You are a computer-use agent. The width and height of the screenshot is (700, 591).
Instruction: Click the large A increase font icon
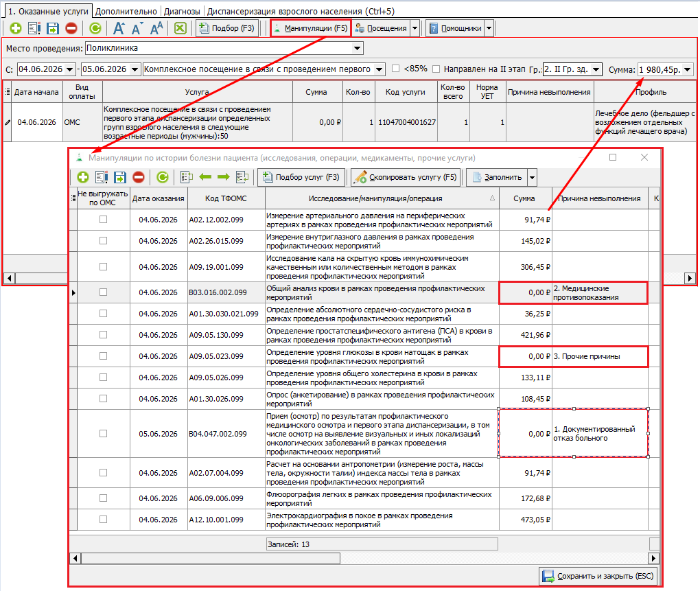pyautogui.click(x=118, y=28)
